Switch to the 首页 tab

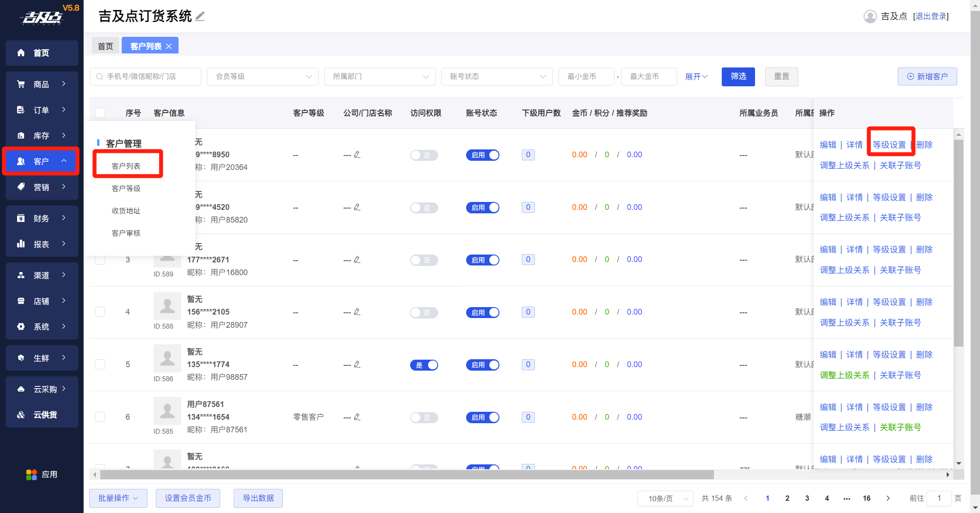tap(105, 46)
